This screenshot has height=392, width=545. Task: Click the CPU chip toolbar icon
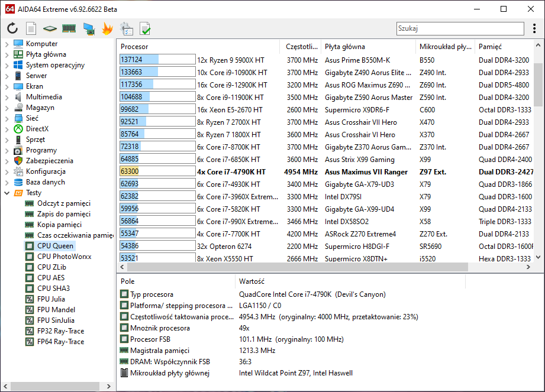click(x=50, y=28)
